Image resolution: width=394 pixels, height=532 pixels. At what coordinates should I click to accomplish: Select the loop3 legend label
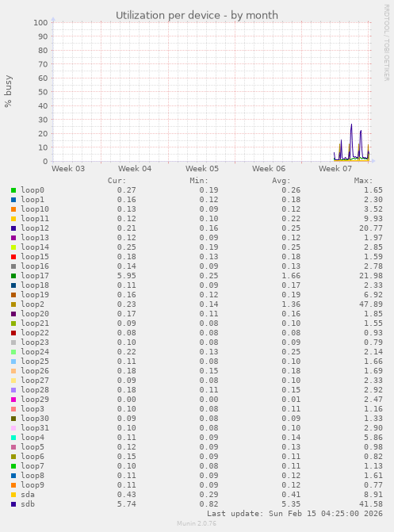[x=33, y=409]
